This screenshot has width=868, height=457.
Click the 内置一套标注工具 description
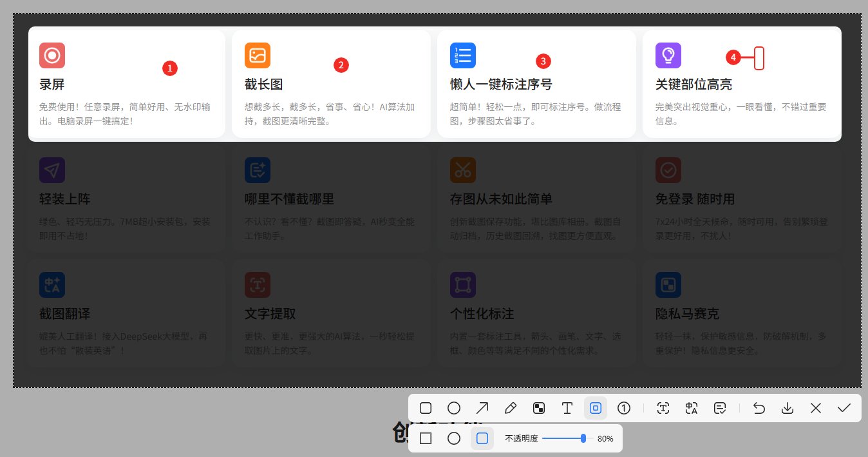pos(535,343)
